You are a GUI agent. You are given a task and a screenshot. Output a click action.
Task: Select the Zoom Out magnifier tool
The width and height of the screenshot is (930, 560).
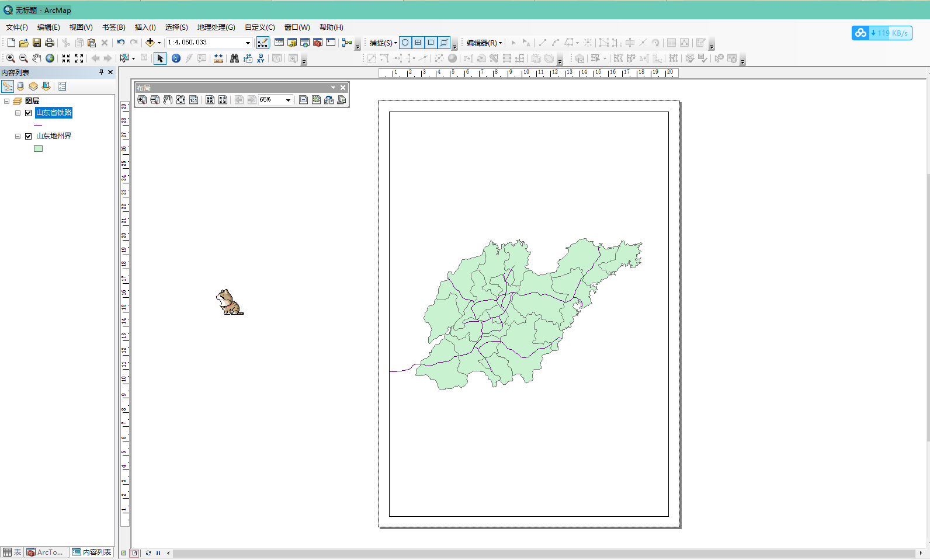pyautogui.click(x=23, y=58)
